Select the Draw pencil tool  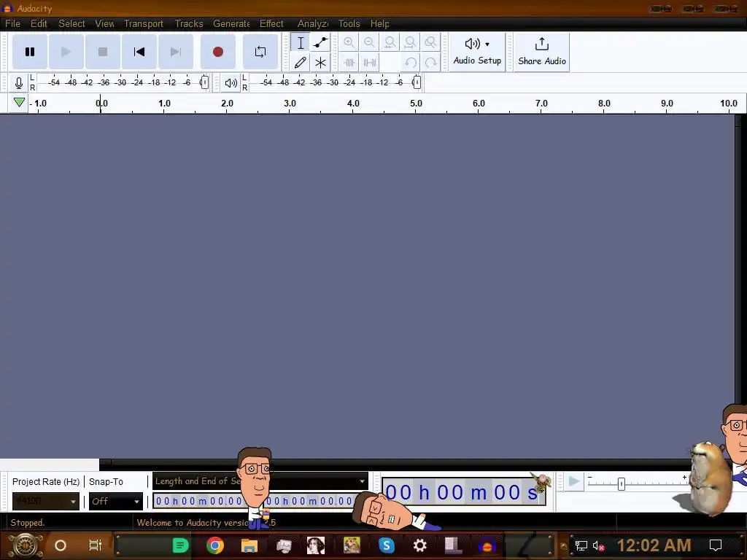click(x=301, y=63)
